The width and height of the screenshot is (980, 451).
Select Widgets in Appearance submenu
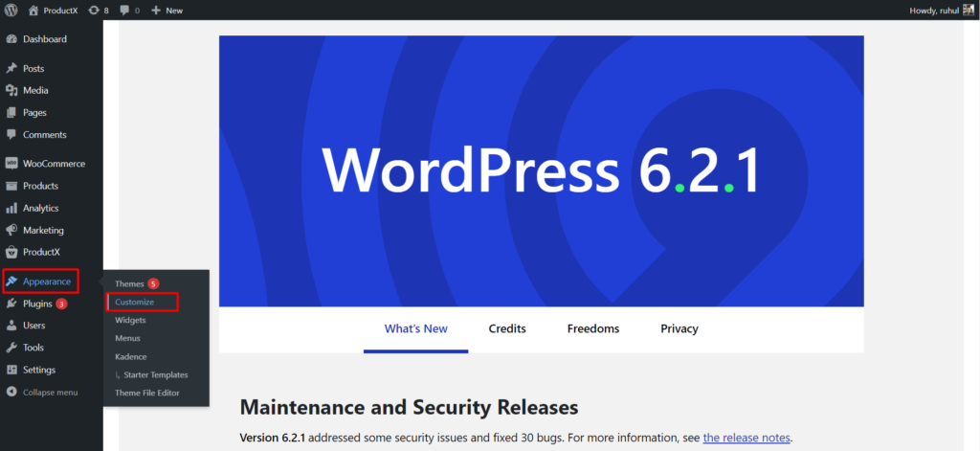pos(130,320)
